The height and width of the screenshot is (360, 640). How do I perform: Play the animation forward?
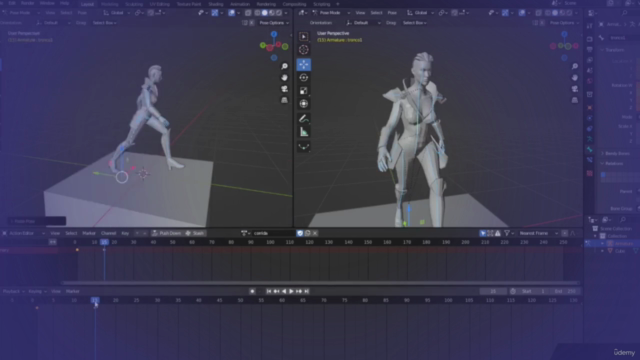tap(291, 291)
